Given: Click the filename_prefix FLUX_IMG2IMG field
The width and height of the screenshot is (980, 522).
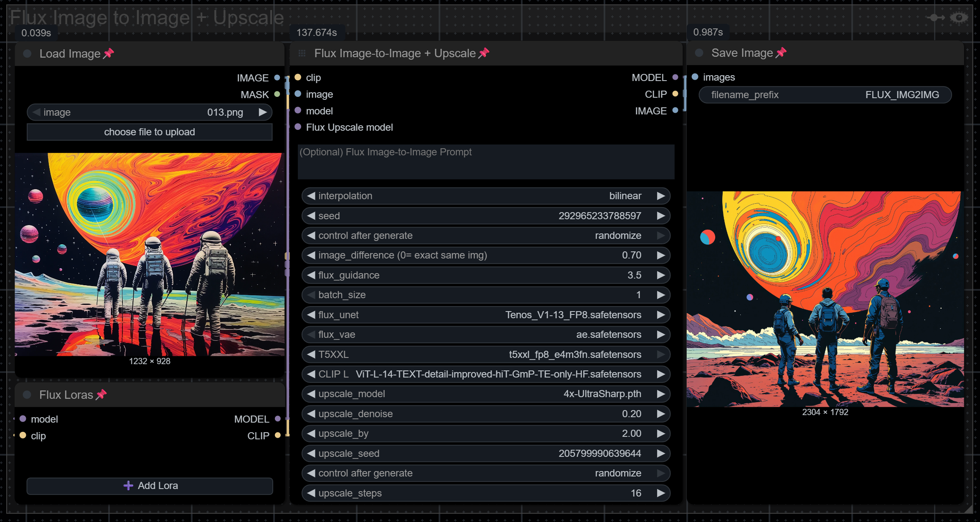Looking at the screenshot, I should tap(825, 95).
